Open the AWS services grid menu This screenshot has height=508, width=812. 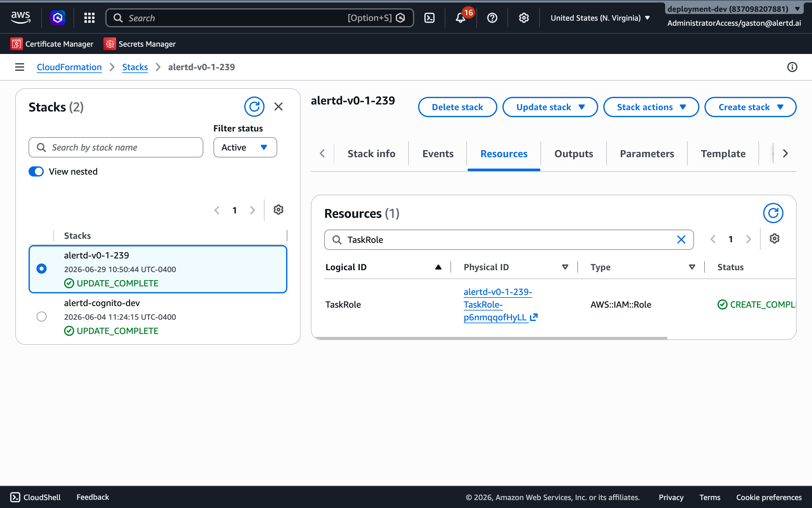(x=89, y=18)
